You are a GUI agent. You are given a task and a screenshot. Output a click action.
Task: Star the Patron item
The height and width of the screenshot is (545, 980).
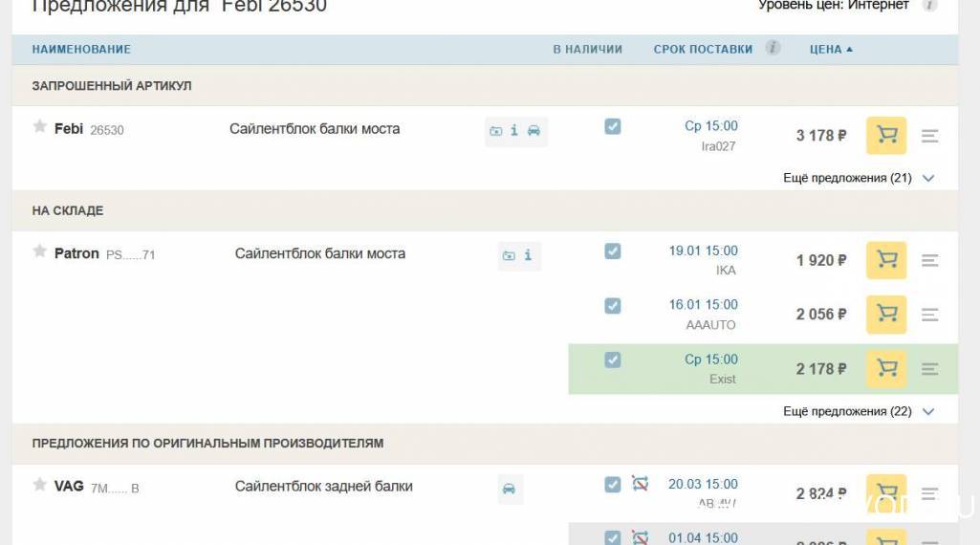40,251
